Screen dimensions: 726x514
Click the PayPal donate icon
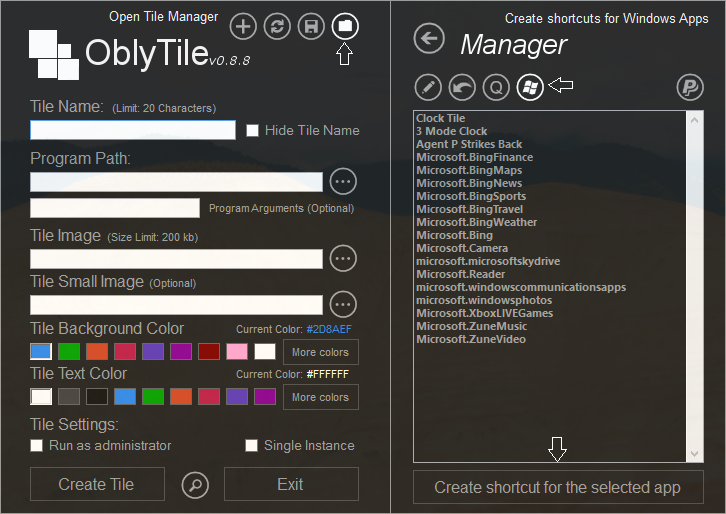[690, 87]
